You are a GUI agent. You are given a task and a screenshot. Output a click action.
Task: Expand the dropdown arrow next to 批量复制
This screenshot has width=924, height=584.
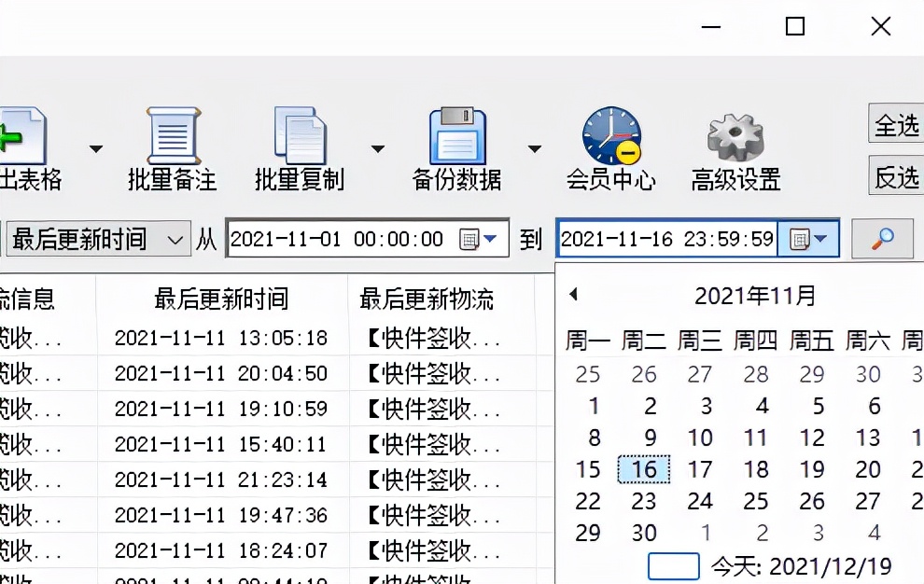(378, 147)
